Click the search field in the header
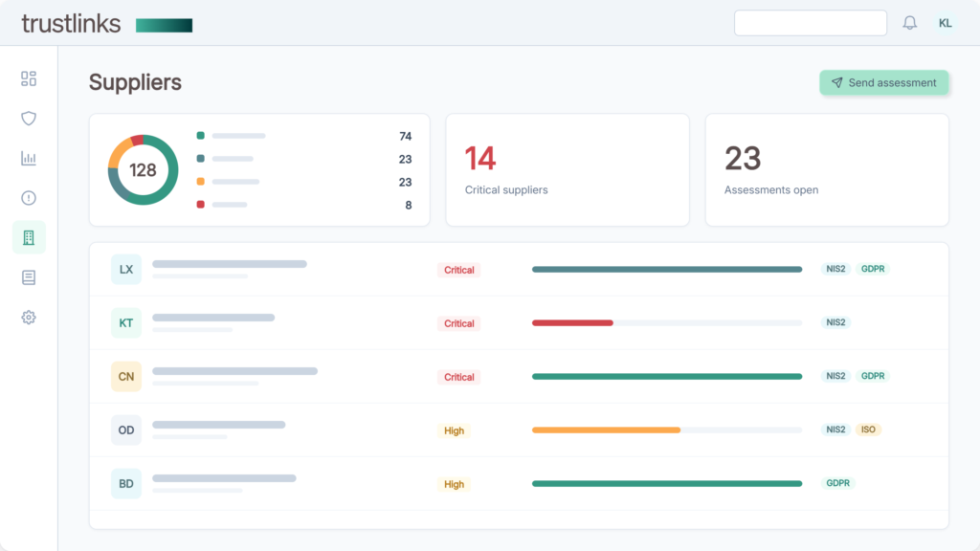 click(x=810, y=23)
